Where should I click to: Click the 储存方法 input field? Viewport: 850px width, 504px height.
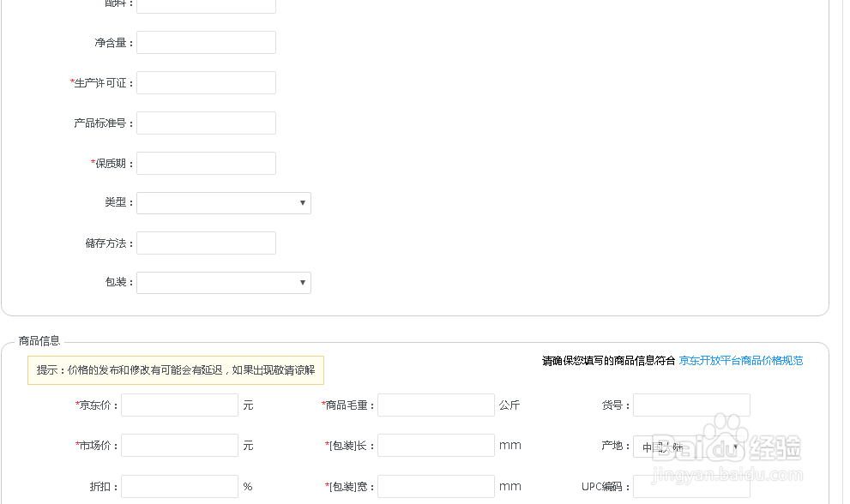pos(206,243)
